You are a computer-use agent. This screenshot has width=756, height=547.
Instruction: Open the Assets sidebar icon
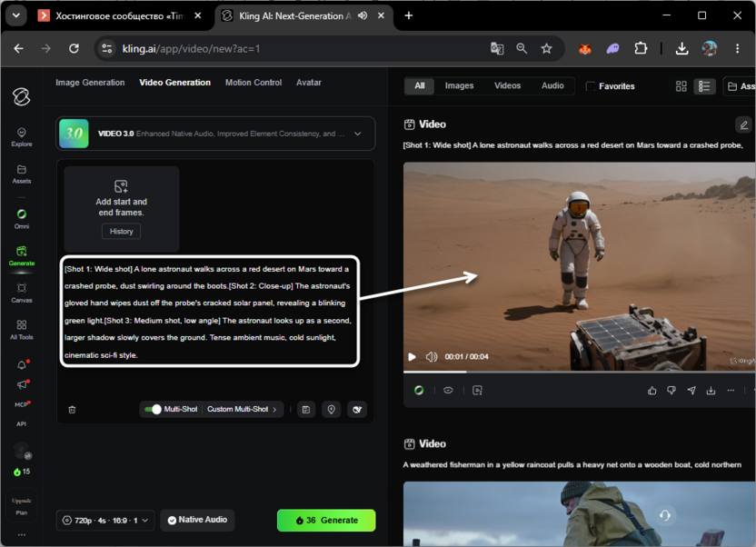pos(21,174)
